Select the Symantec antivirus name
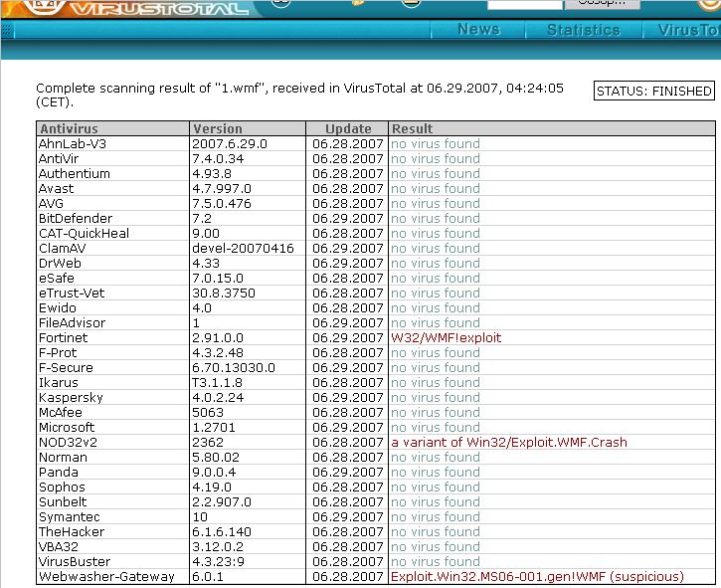This screenshot has height=588, width=721. [x=69, y=516]
